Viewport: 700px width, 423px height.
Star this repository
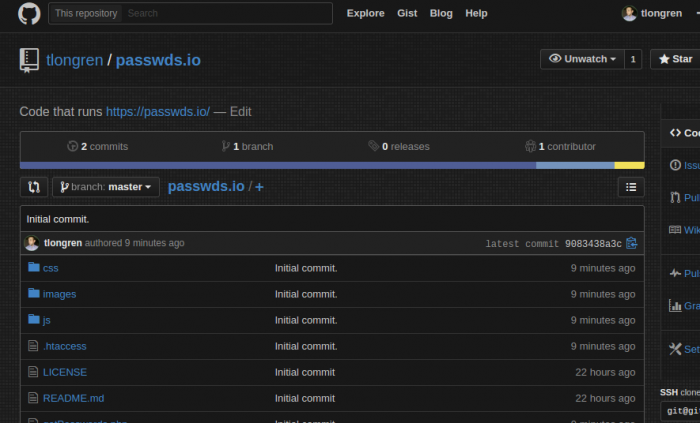675,59
